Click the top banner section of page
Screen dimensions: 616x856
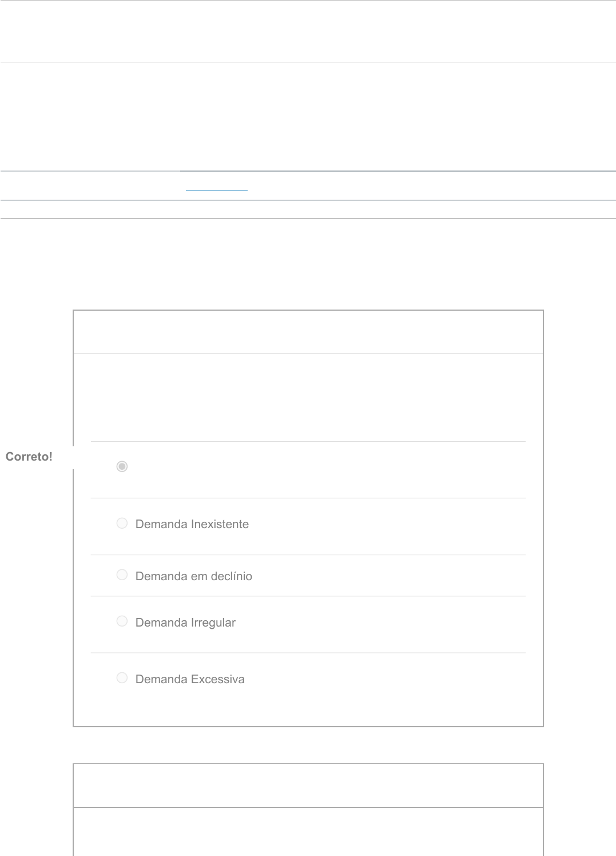click(308, 31)
